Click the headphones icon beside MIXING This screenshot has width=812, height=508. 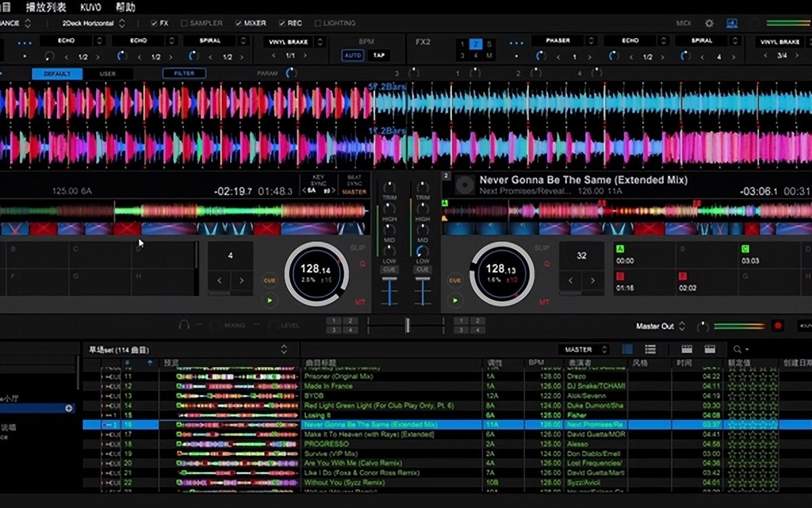(x=183, y=325)
